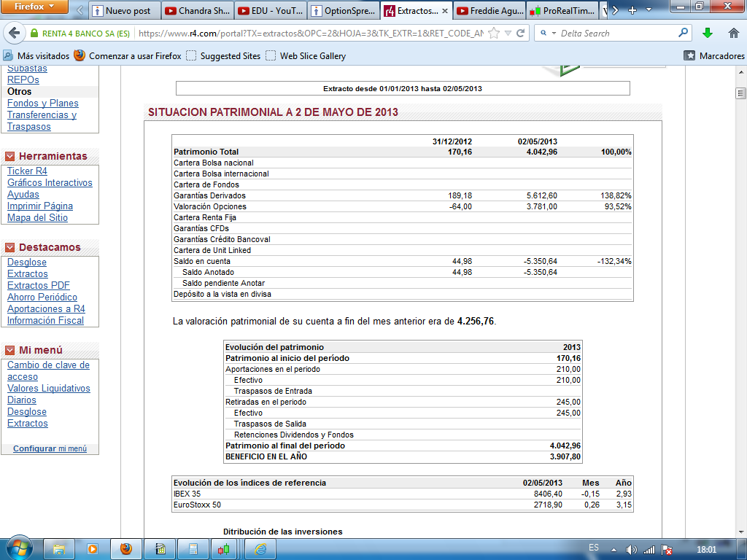This screenshot has height=560, width=747.
Task: Open Transferencias y Traspasos link
Action: pyautogui.click(x=42, y=121)
